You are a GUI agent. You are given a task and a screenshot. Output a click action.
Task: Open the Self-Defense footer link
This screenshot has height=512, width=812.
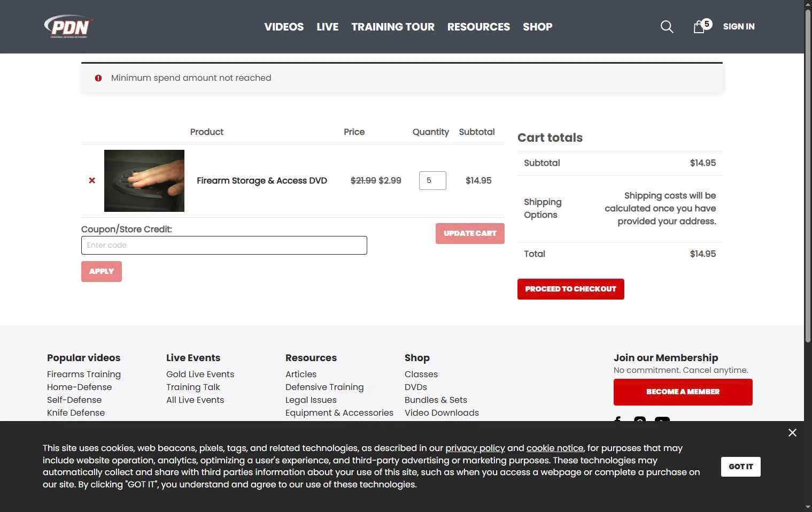pyautogui.click(x=74, y=400)
